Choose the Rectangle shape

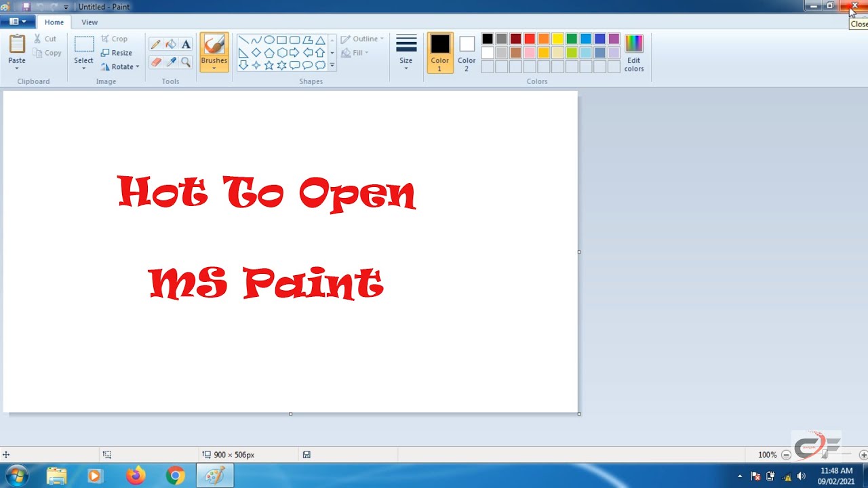point(282,40)
